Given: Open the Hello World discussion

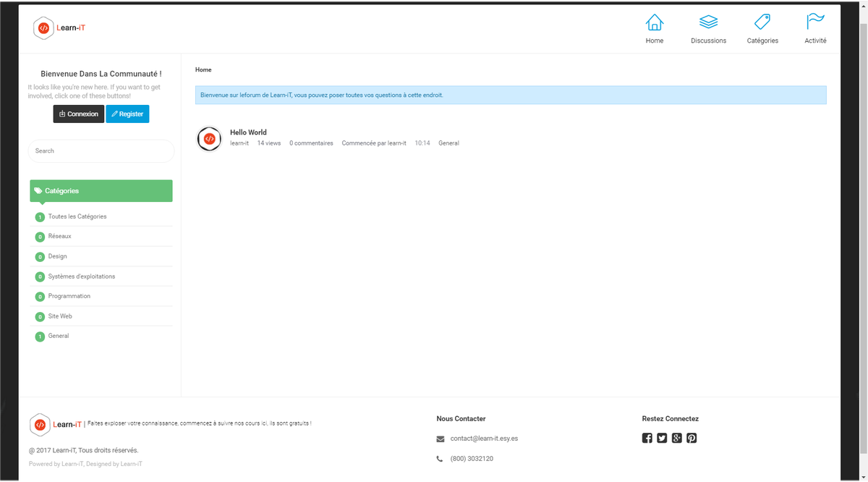Looking at the screenshot, I should (x=248, y=132).
